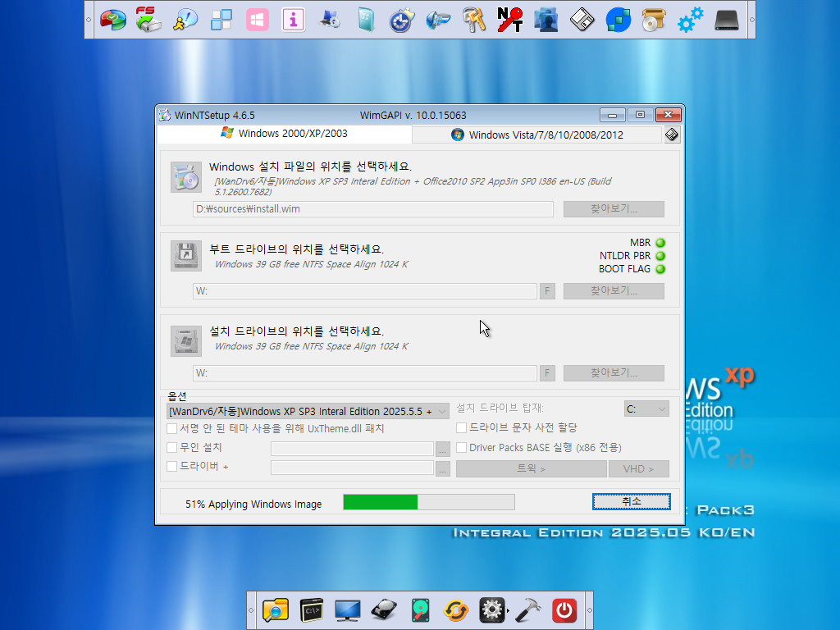Viewport: 840px width, 630px height.
Task: Click the top dock right handle
Action: tap(751, 20)
